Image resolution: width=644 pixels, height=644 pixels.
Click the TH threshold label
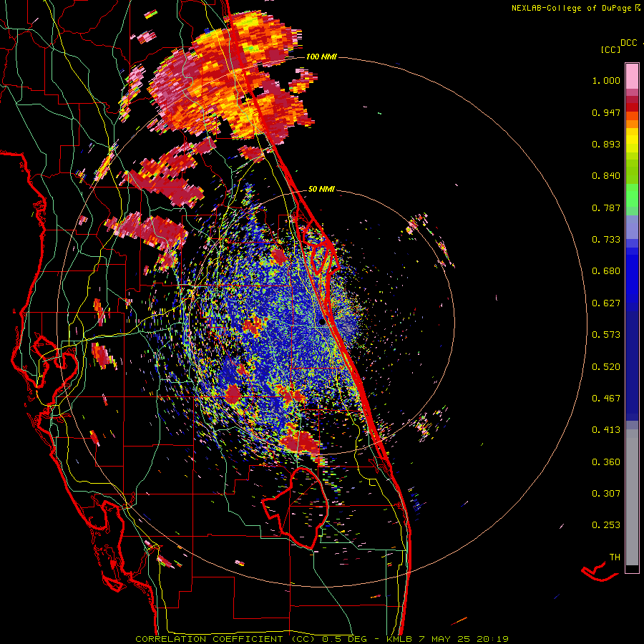(615, 557)
